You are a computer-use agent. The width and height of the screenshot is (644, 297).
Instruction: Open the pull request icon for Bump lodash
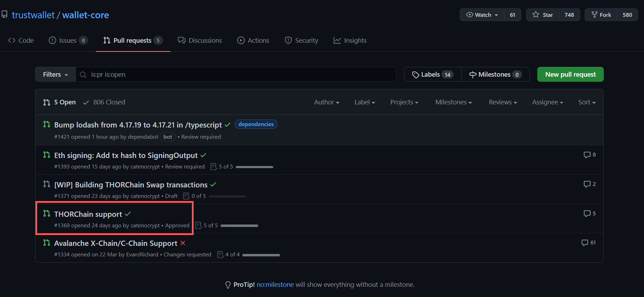[47, 124]
